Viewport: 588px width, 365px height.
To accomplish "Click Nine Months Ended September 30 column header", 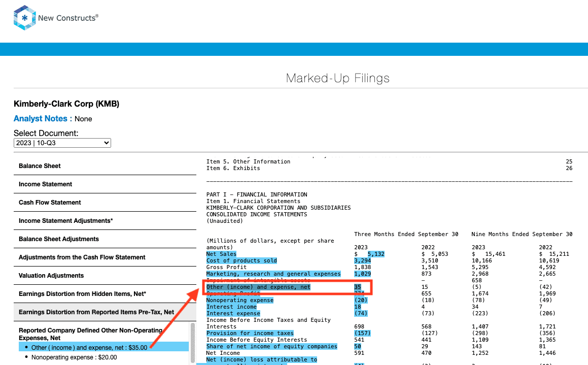I will (x=522, y=234).
